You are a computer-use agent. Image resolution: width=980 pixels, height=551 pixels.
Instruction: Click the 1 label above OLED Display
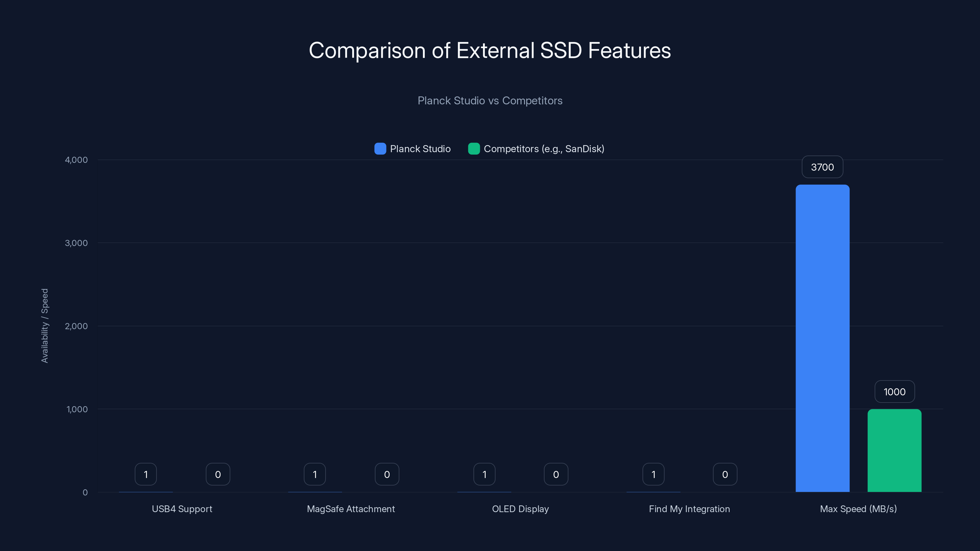tap(484, 474)
